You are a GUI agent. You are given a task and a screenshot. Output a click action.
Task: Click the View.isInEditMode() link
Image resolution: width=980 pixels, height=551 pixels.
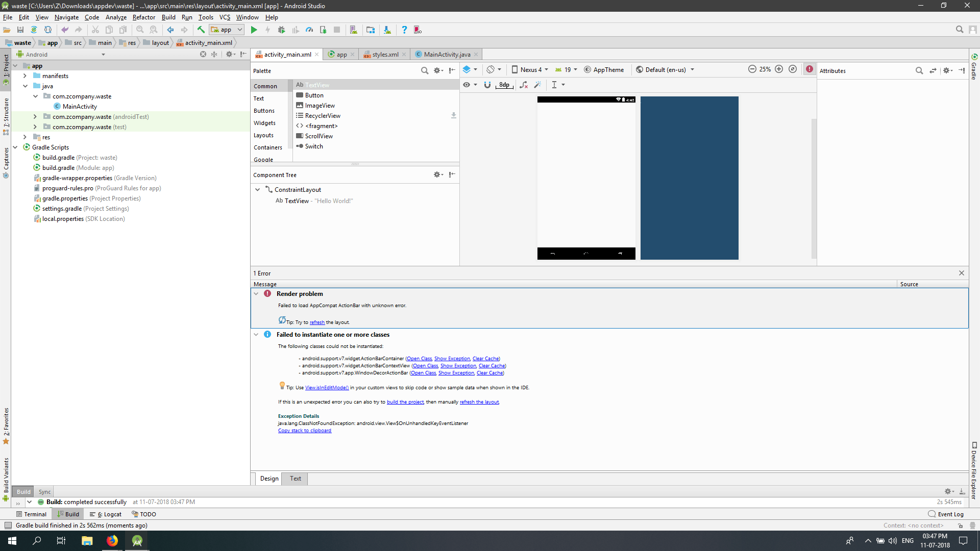pyautogui.click(x=327, y=388)
